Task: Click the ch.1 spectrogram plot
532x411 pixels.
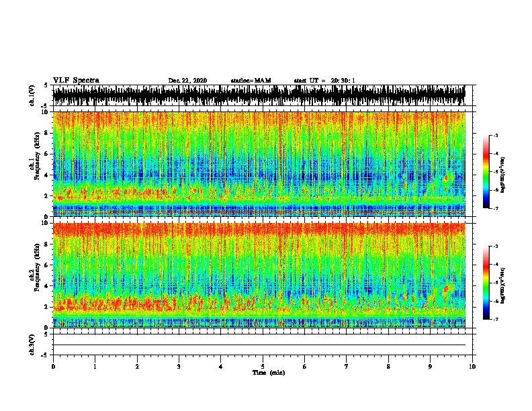Action: click(259, 164)
